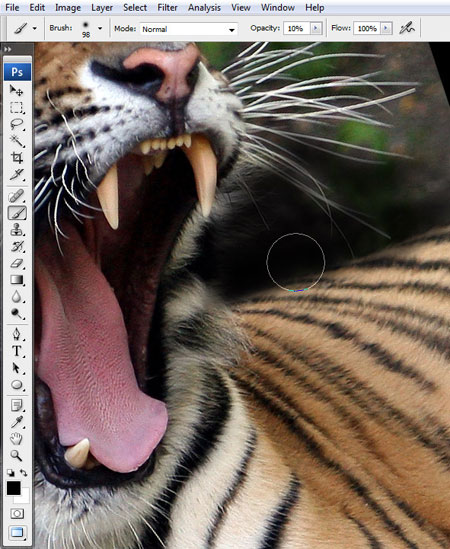The height and width of the screenshot is (549, 450).
Task: Change the screen mode
Action: 17,533
